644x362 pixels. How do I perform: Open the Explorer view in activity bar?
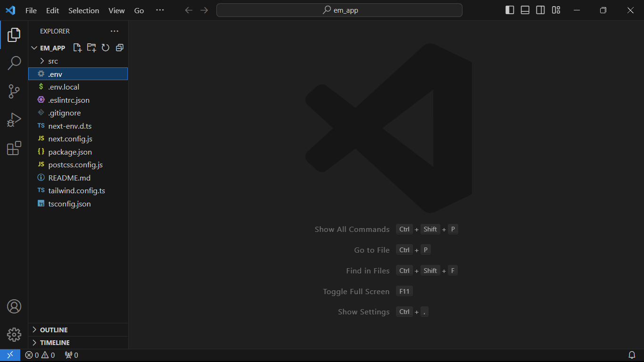pos(14,34)
